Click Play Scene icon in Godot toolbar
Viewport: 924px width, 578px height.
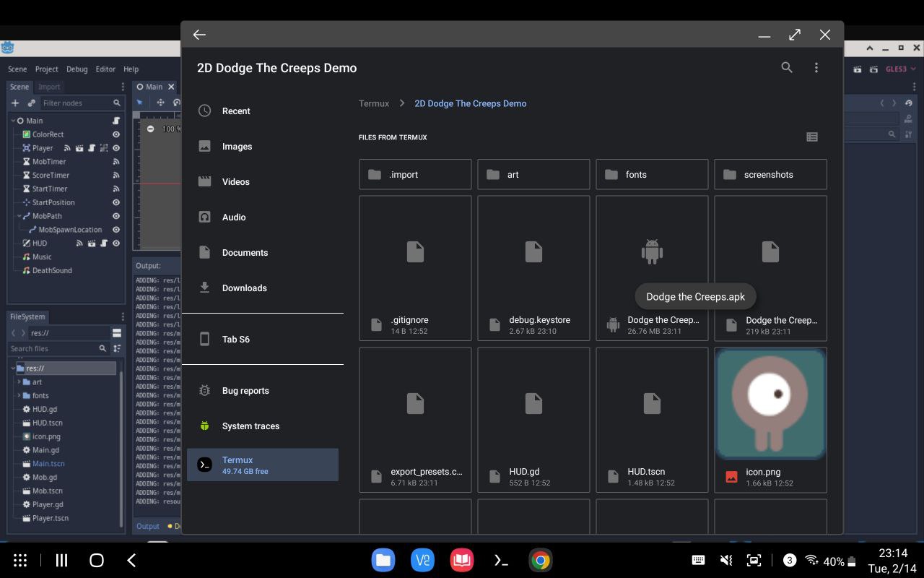click(858, 69)
